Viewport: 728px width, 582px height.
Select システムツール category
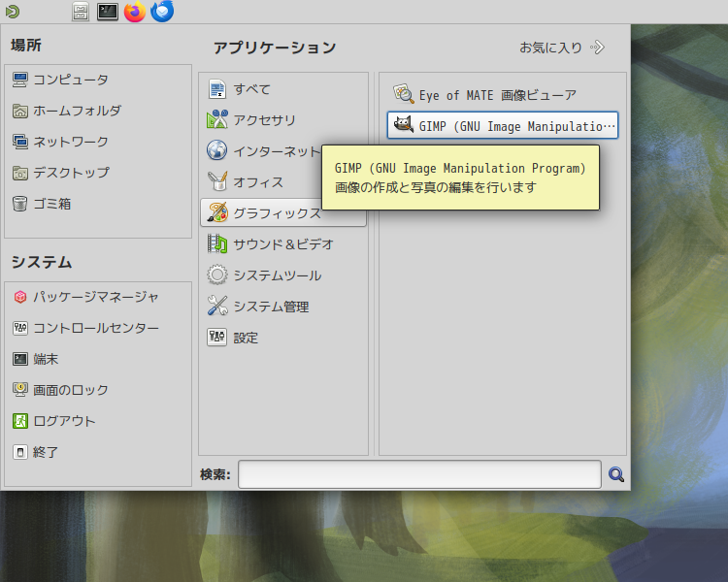click(283, 275)
